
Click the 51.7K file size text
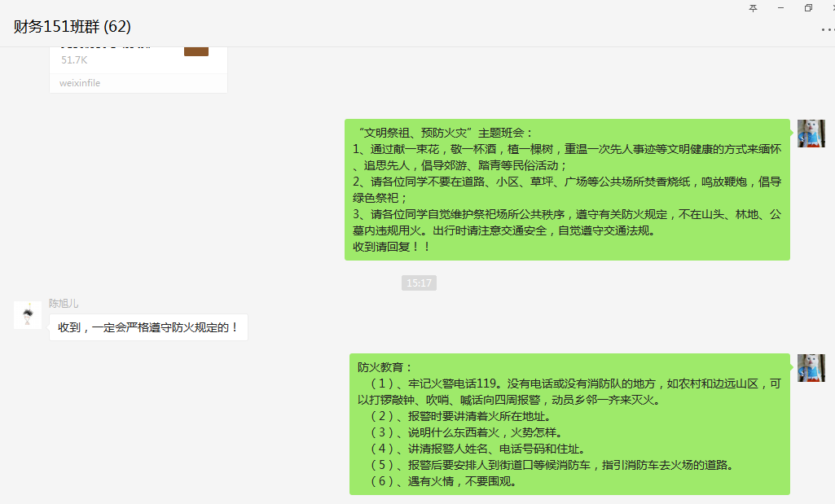[74, 60]
